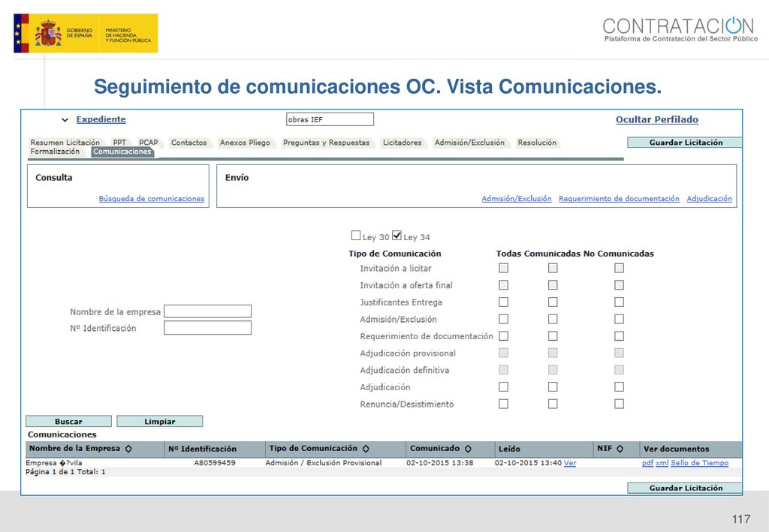769x532 pixels.
Task: Click top Guardar Licitación button
Action: 685,143
